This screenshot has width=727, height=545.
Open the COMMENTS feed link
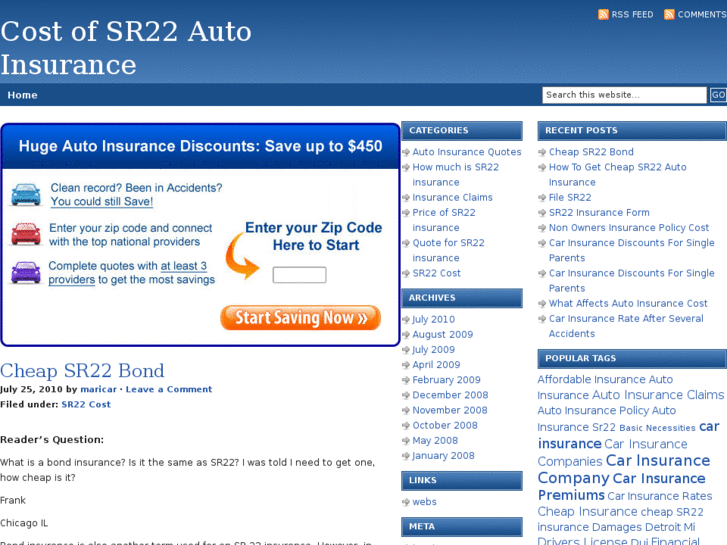click(x=702, y=15)
